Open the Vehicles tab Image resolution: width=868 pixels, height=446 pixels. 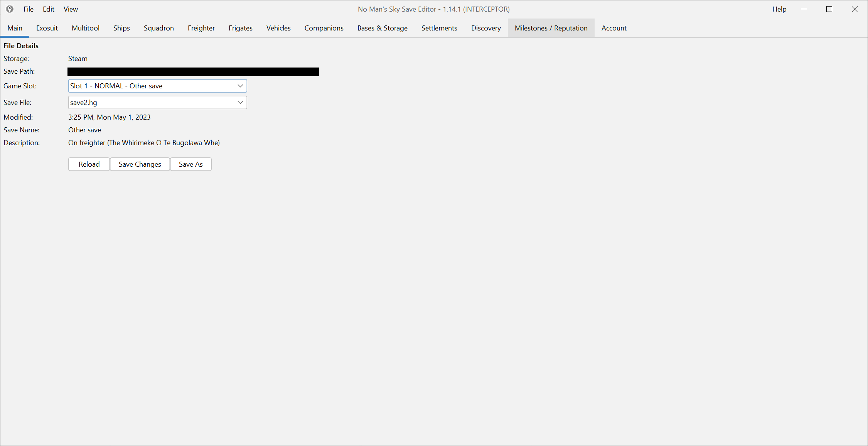click(x=278, y=28)
